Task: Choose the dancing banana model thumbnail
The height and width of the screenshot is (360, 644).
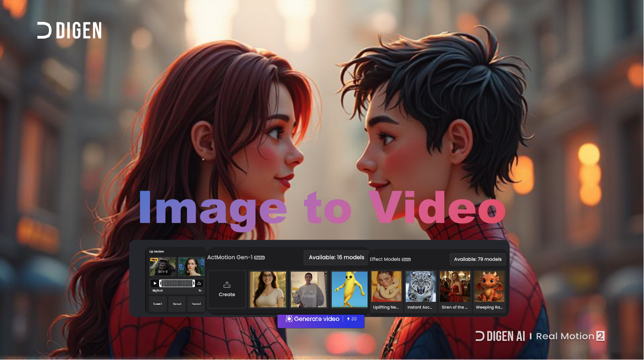Action: (350, 290)
